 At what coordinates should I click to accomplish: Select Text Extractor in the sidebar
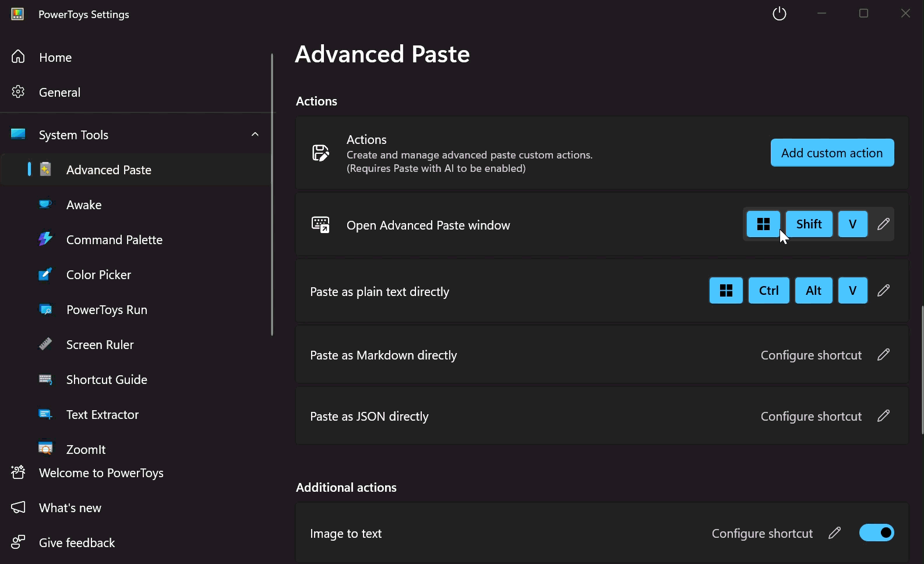[135, 414]
